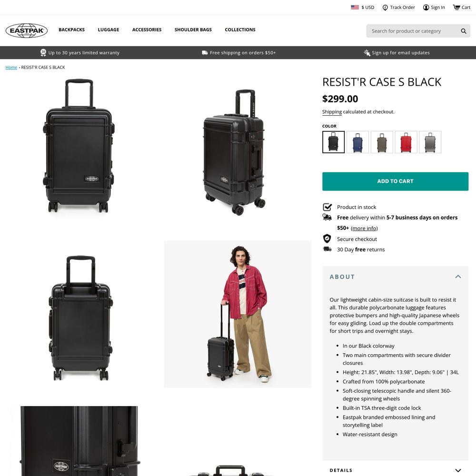Click the US flag currency icon
This screenshot has width=476, height=476.
point(355,7)
